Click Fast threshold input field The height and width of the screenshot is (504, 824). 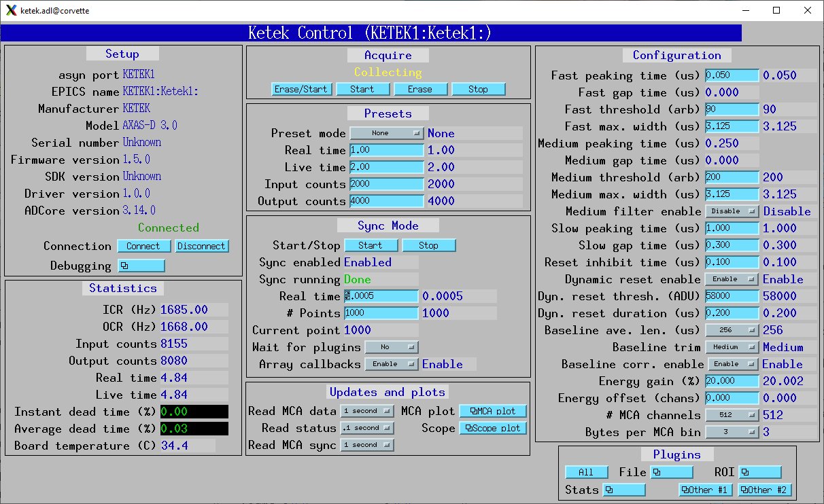coord(732,109)
